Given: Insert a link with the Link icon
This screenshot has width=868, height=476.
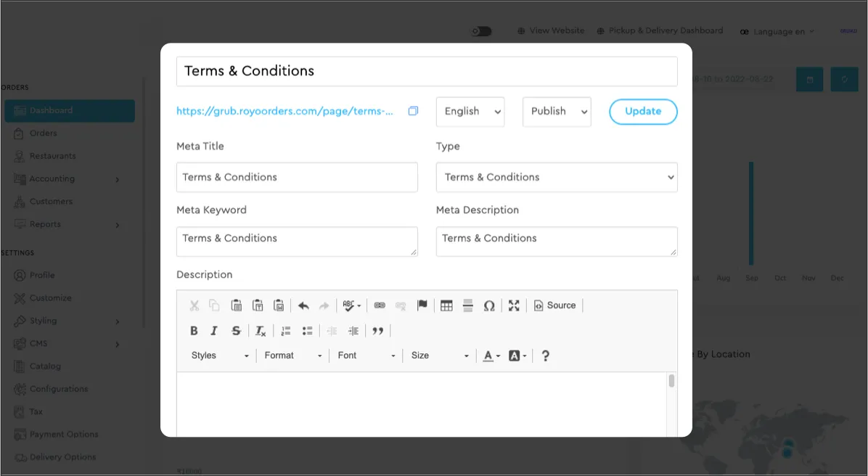Looking at the screenshot, I should (x=379, y=305).
